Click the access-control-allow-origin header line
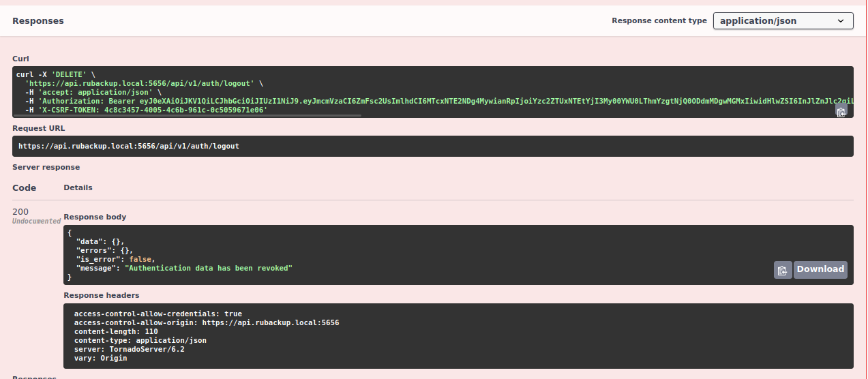Image resolution: width=868 pixels, height=379 pixels. pyautogui.click(x=206, y=323)
